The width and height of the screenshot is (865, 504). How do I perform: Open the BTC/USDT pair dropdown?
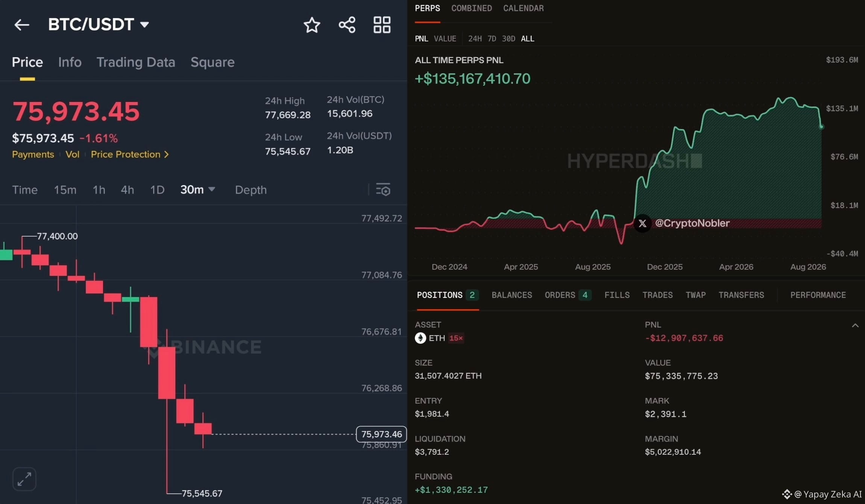[99, 24]
